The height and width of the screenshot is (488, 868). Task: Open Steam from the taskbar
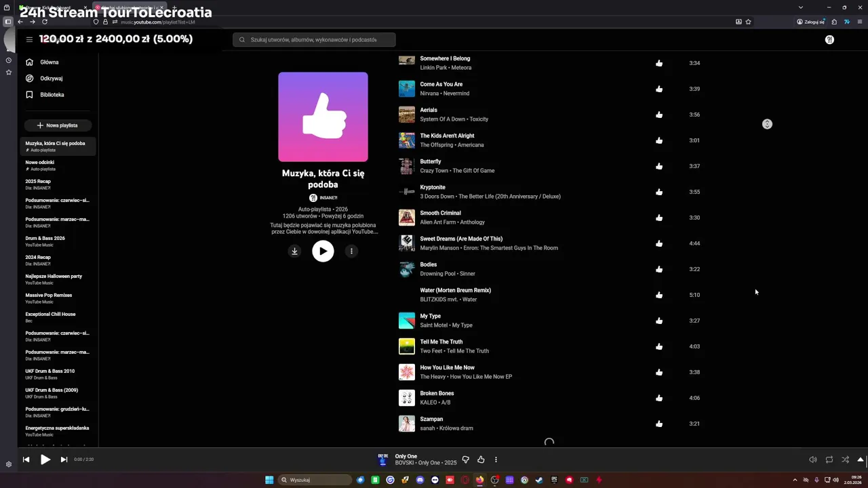539,480
